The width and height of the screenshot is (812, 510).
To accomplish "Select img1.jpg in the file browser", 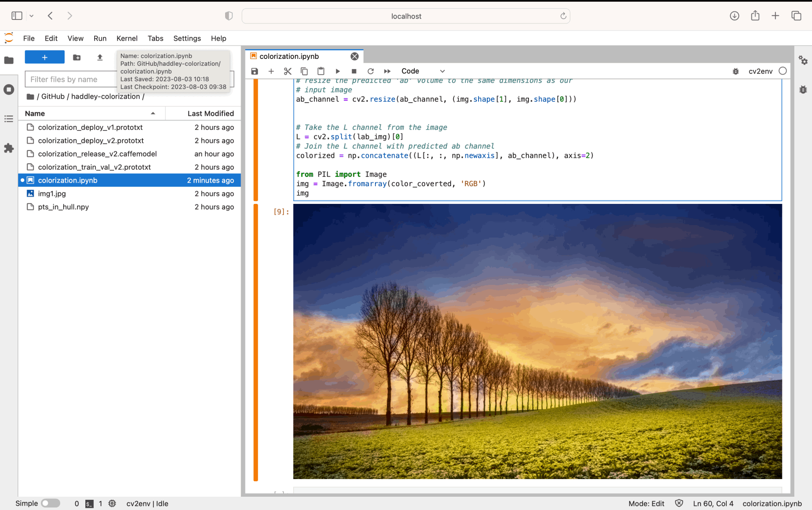I will point(52,194).
